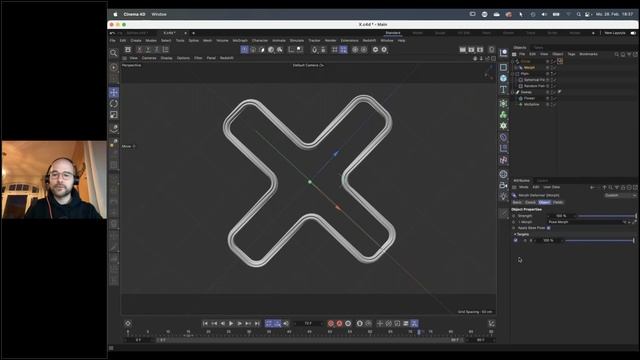Click the attribute manager back arrow
Screen dimensions: 640x360
pos(592,187)
